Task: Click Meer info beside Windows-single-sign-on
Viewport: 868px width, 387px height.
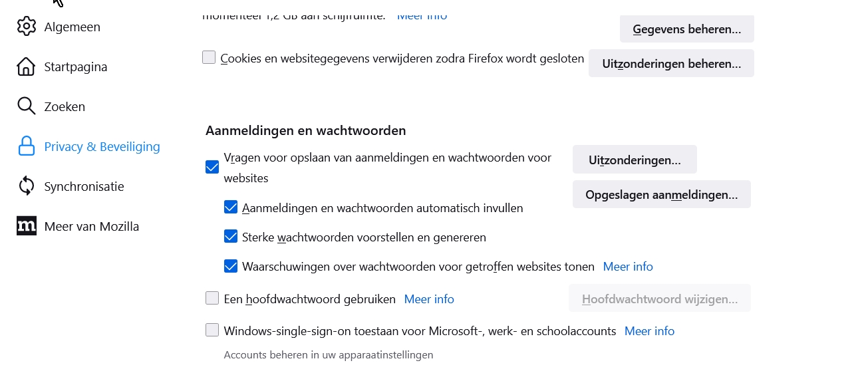Action: tap(649, 330)
